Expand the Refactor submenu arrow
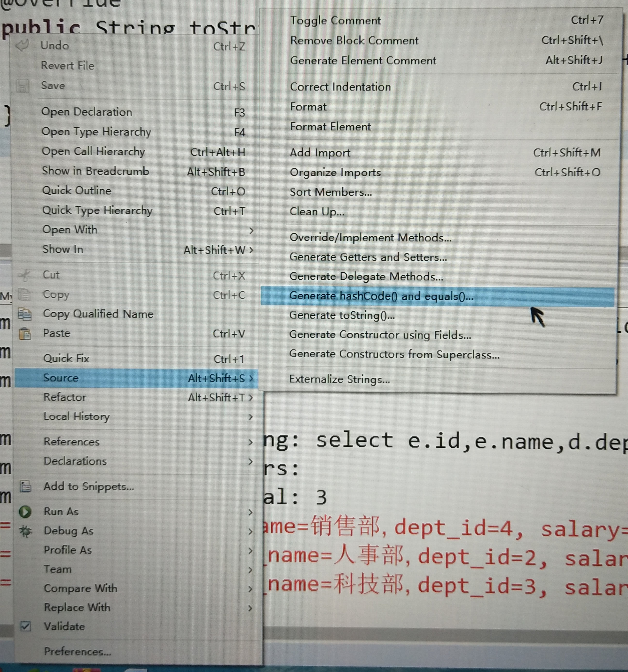The height and width of the screenshot is (672, 628). click(x=251, y=398)
